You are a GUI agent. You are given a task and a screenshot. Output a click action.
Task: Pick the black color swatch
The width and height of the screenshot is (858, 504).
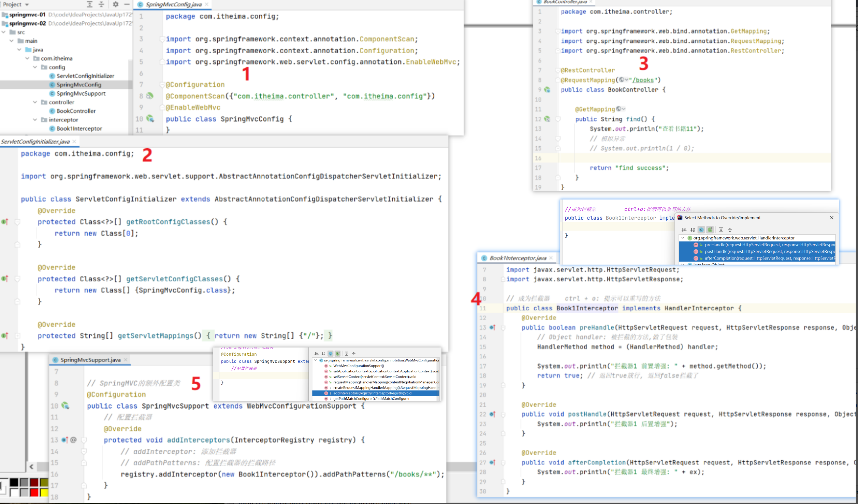tap(14, 482)
